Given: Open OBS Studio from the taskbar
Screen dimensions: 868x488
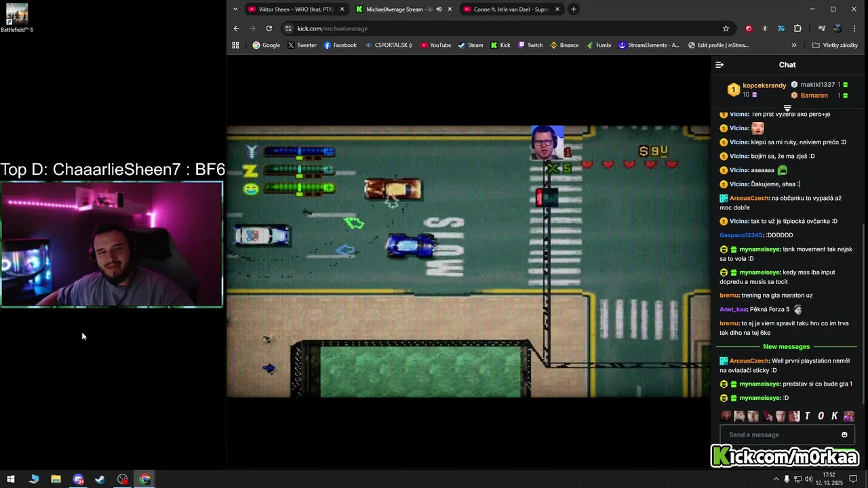Looking at the screenshot, I should click(x=122, y=479).
